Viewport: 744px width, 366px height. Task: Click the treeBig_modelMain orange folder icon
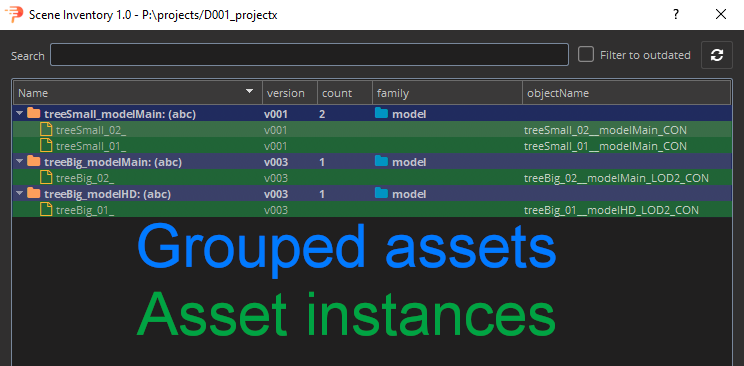pyautogui.click(x=33, y=162)
